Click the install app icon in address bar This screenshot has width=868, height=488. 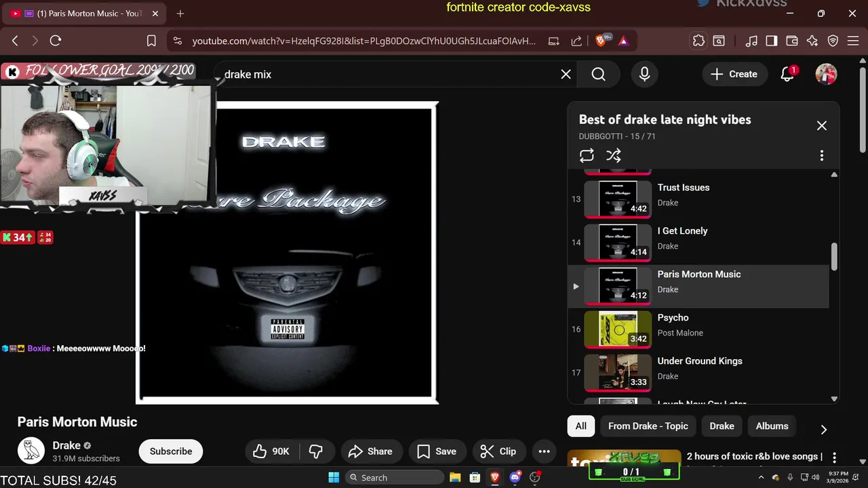point(554,41)
